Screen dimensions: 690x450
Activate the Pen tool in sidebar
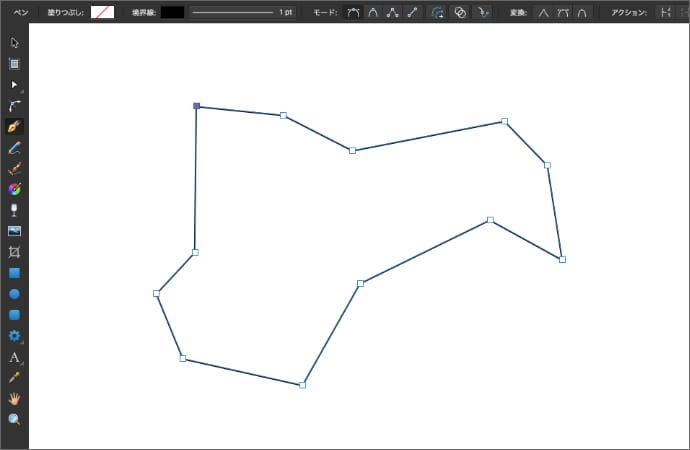click(14, 127)
